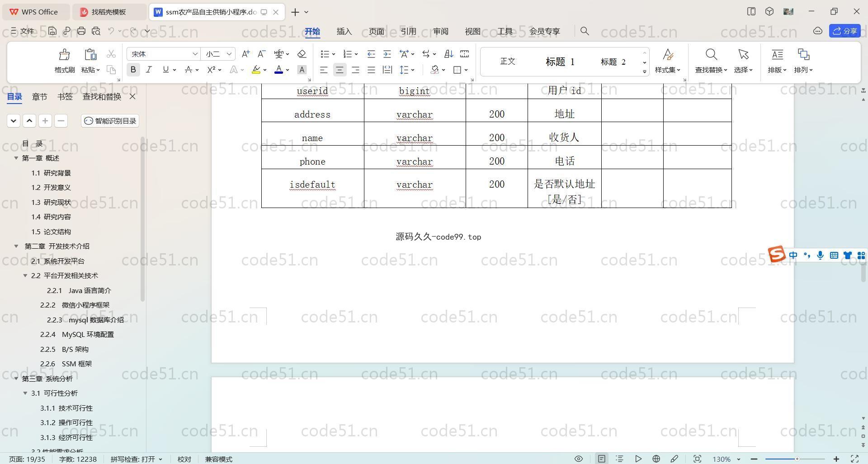868x464 pixels.
Task: Click the 智能识别目录 button
Action: click(x=110, y=121)
